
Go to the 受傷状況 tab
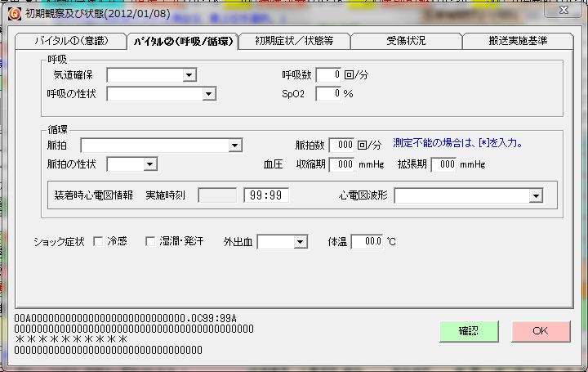[x=406, y=42]
